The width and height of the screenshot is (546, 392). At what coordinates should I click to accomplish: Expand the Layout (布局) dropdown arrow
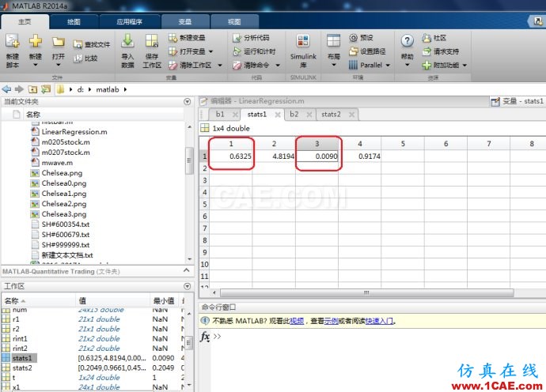334,65
